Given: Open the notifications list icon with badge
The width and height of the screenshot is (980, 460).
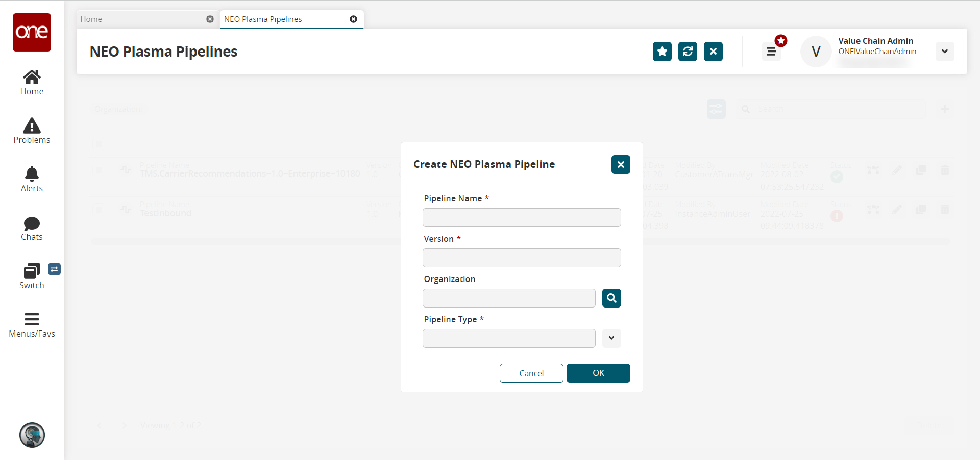Looking at the screenshot, I should point(771,52).
